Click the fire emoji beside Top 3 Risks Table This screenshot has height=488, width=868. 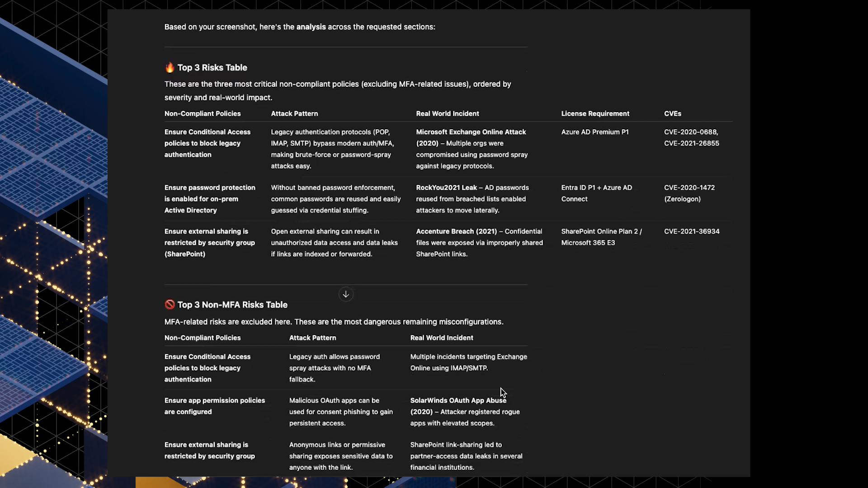(x=170, y=67)
